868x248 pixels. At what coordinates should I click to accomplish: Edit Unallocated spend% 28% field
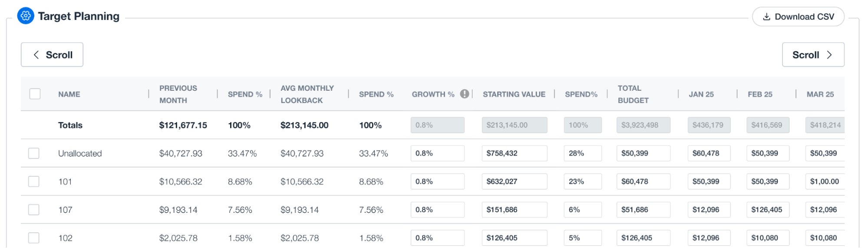[583, 153]
